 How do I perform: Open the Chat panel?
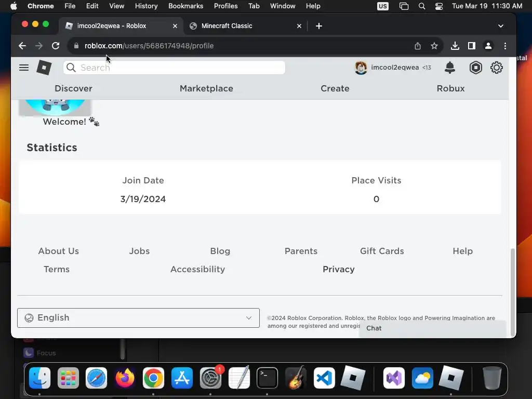click(x=432, y=328)
